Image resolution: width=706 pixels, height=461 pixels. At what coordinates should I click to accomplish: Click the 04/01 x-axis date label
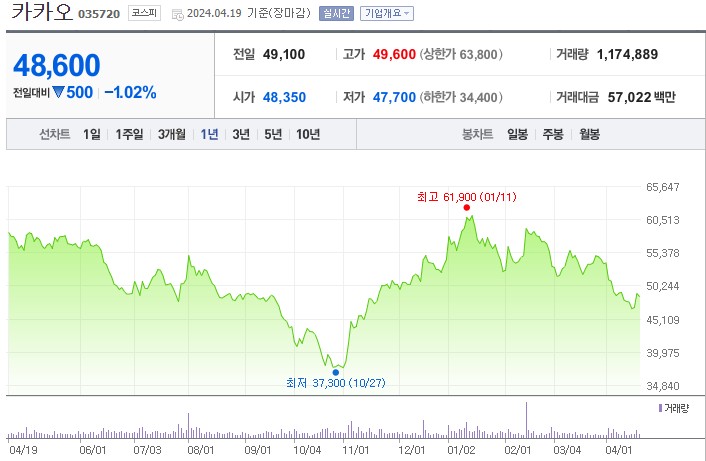pyautogui.click(x=619, y=450)
